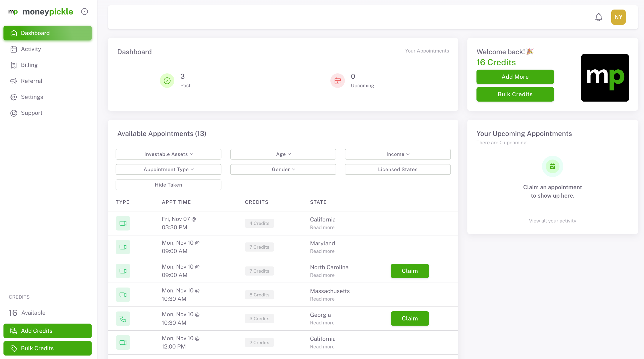
Task: Click the red upcoming calendar icon
Action: [x=337, y=80]
